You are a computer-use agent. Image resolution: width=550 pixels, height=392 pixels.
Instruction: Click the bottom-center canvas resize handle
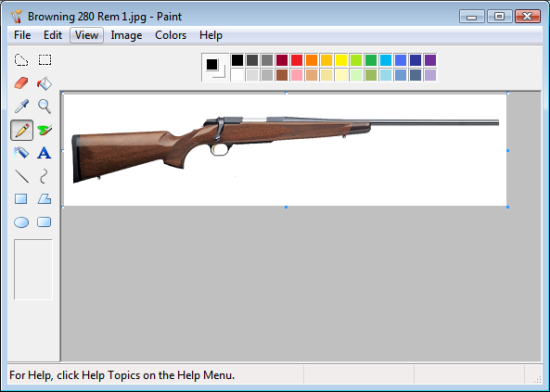(x=286, y=208)
